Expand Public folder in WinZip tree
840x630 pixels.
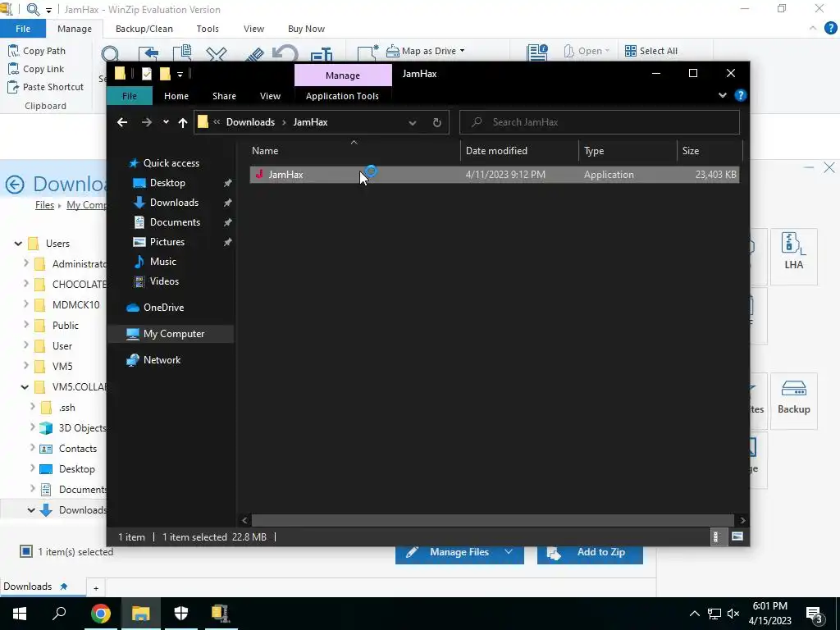(25, 325)
